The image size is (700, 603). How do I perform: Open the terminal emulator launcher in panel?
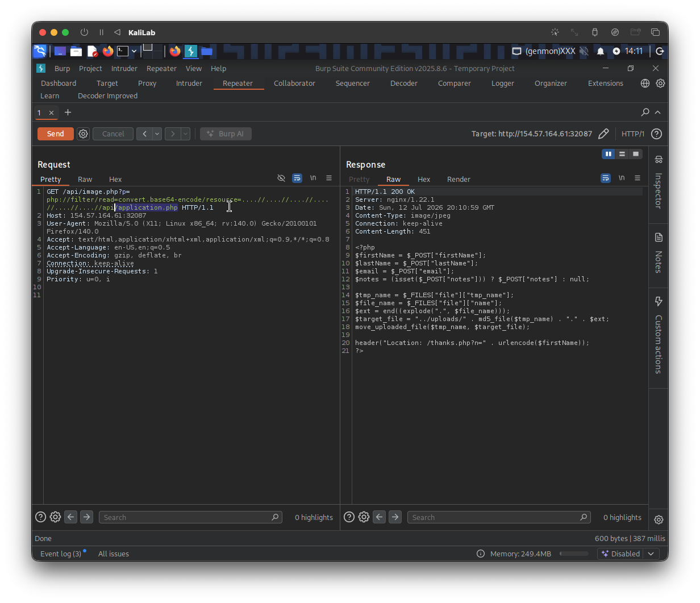[123, 51]
